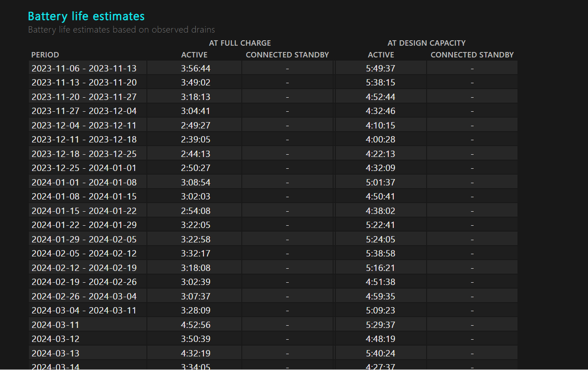Select period 2024-02-26 - 2024-03-04
Viewport: 588px width, 370px height.
84,296
